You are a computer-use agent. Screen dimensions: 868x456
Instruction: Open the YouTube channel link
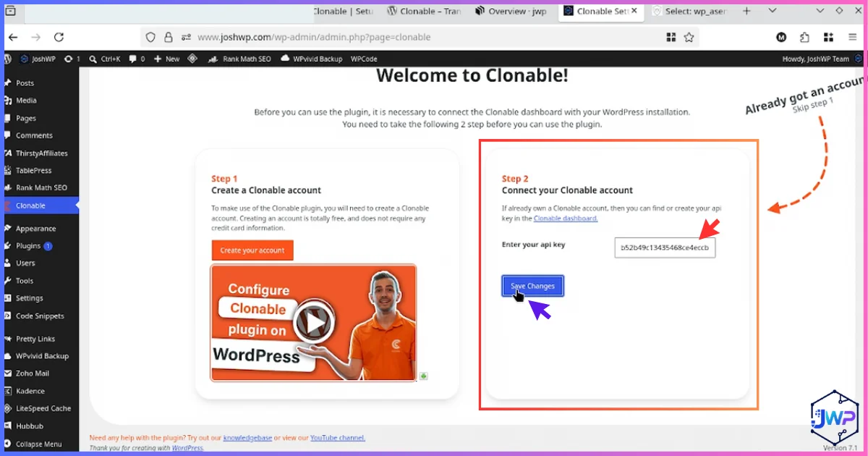[338, 438]
